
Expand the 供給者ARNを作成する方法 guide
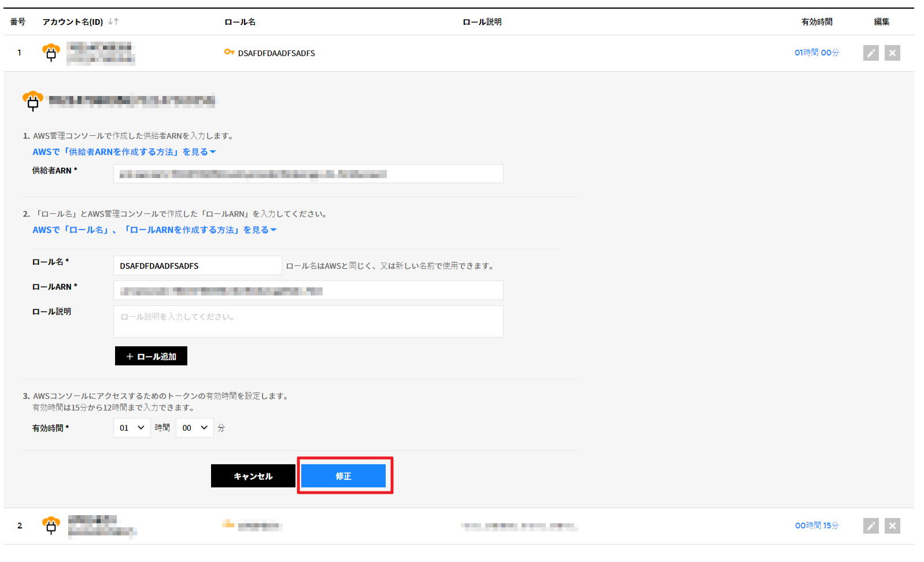point(124,151)
